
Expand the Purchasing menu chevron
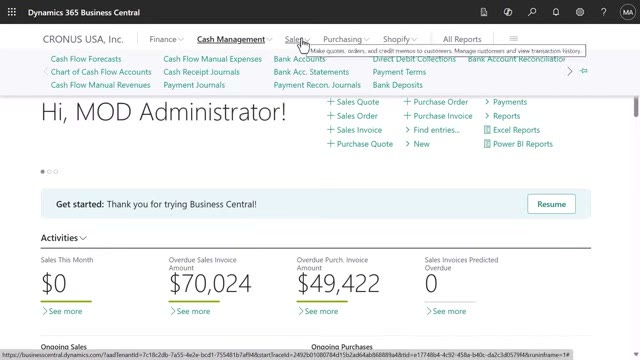[367, 40]
